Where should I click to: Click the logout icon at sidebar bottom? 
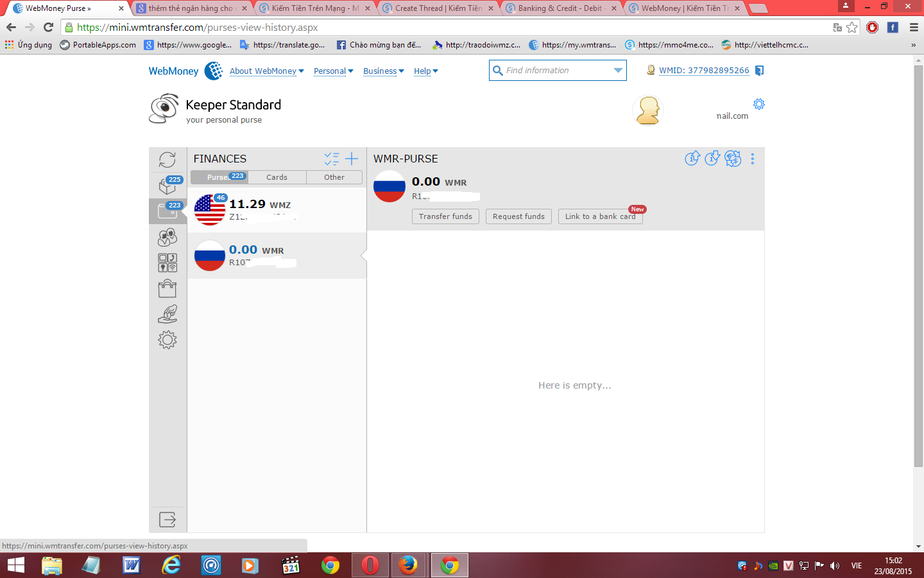coord(167,520)
